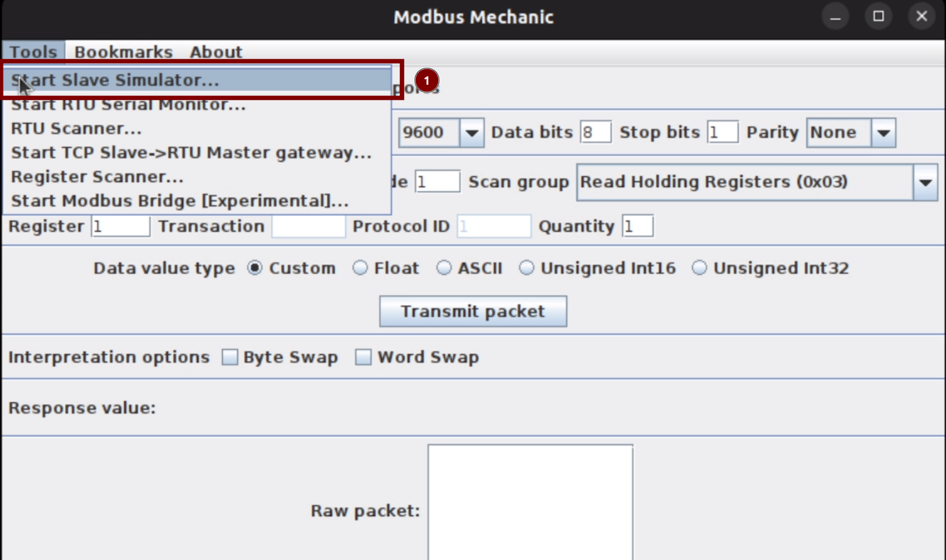Open the Bookmarks menu
Viewport: 946px width, 560px height.
(123, 51)
